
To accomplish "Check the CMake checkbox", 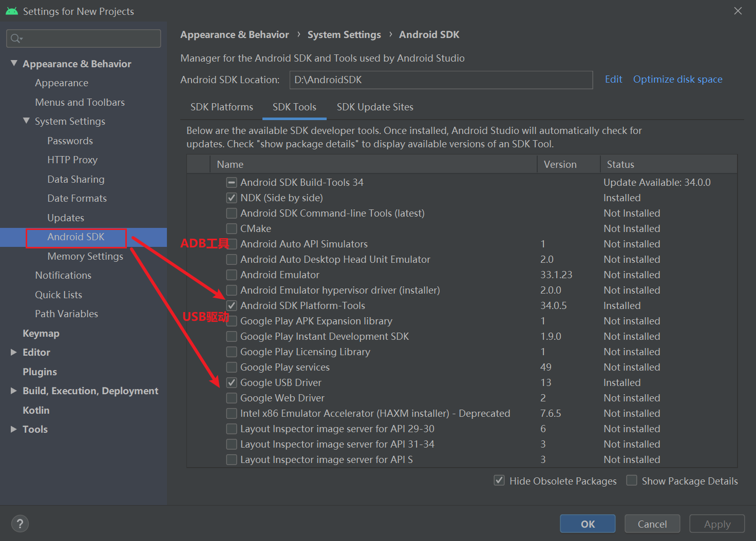I will [x=232, y=229].
